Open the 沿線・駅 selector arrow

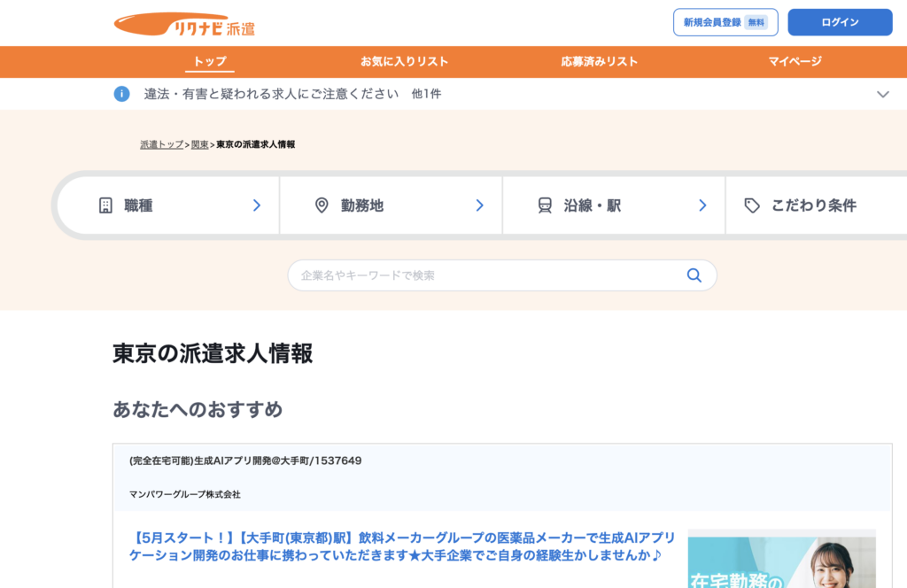702,205
